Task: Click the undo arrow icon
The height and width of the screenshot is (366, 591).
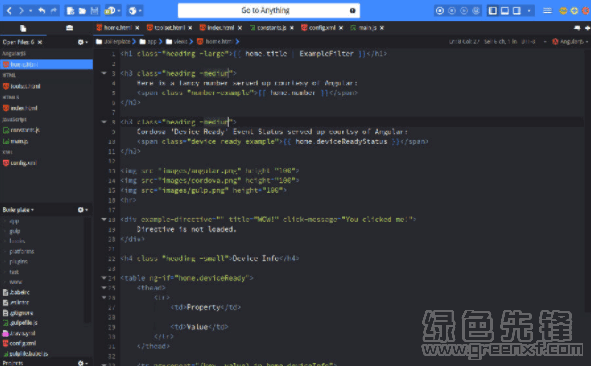Action: [42, 11]
